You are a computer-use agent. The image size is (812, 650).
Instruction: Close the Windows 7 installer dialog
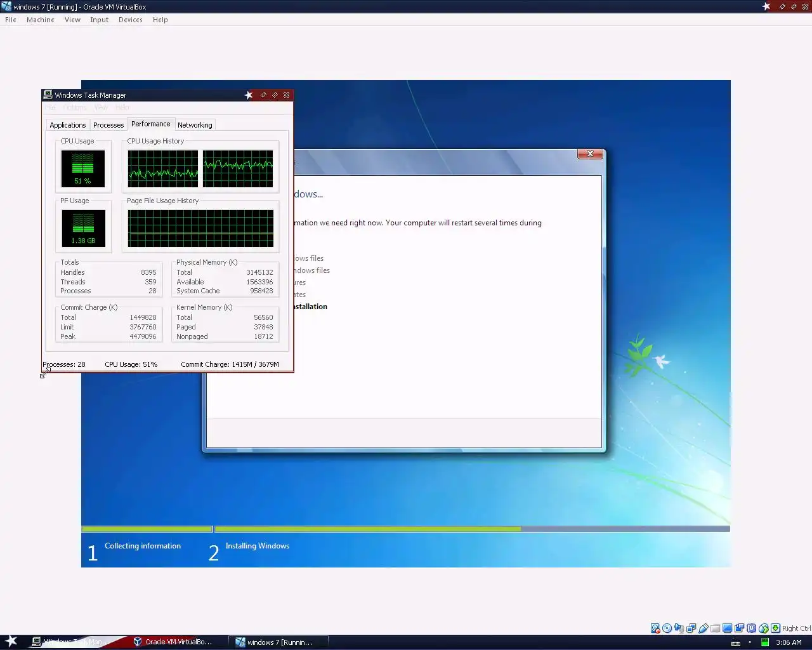(x=590, y=154)
